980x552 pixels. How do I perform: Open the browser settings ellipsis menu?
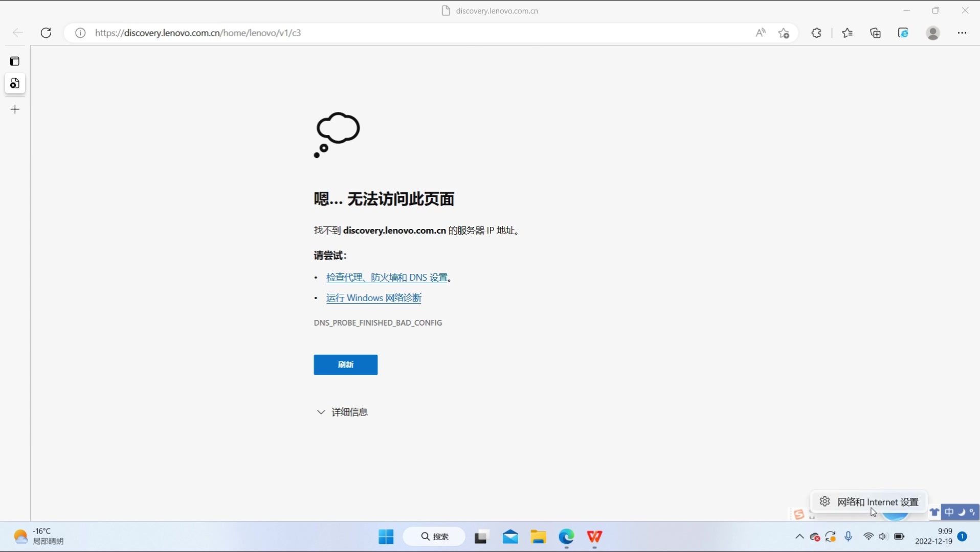[962, 33]
